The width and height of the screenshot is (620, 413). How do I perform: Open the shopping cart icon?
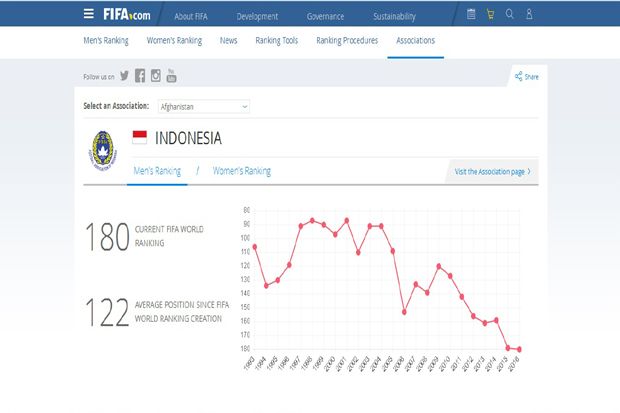click(x=490, y=15)
